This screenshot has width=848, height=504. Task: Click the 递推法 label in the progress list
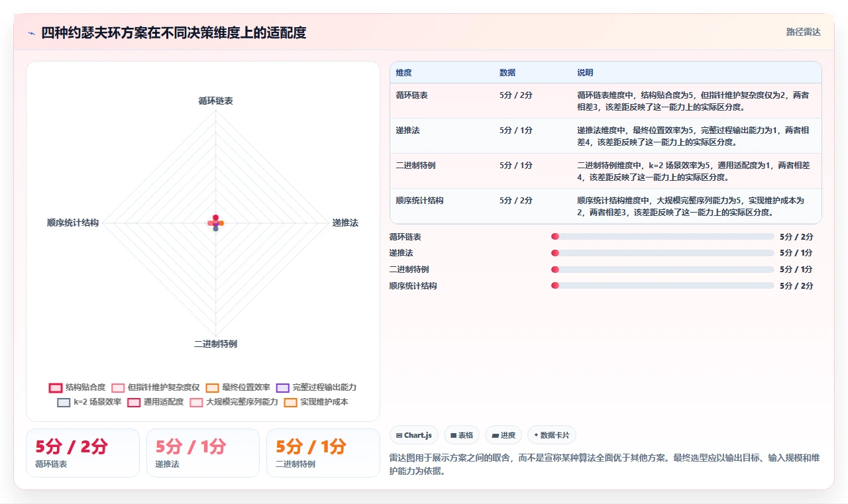(401, 253)
